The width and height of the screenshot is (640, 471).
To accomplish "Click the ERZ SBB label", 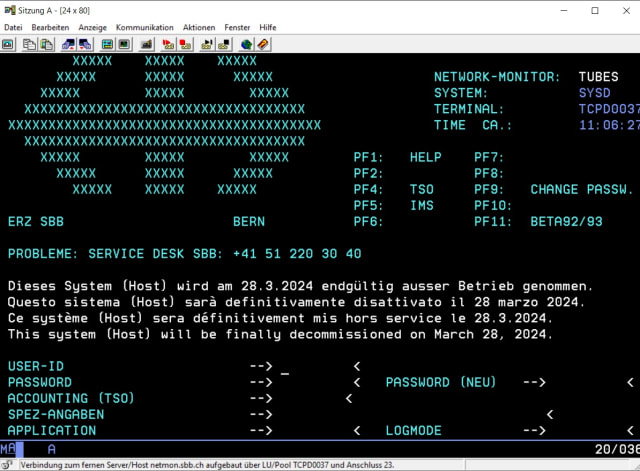I will pyautogui.click(x=36, y=222).
